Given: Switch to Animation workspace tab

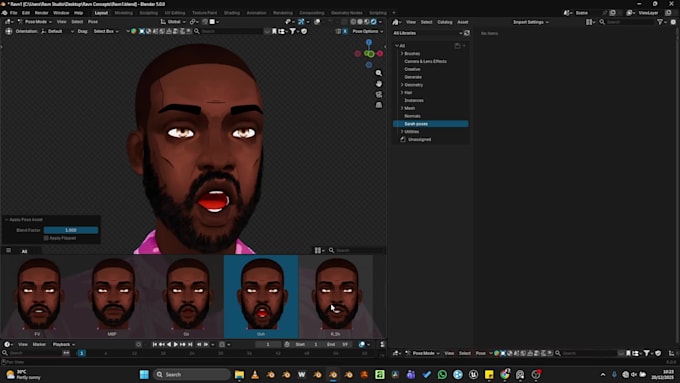Looking at the screenshot, I should (x=256, y=13).
